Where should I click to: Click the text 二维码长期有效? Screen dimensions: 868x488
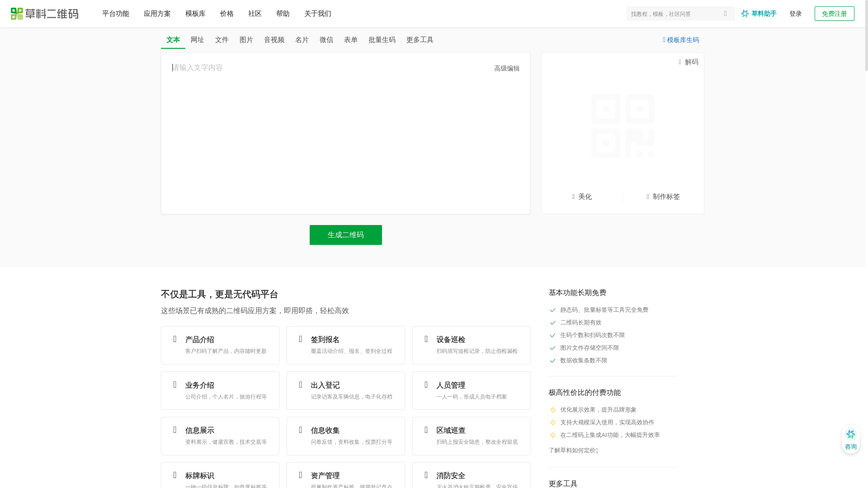[x=581, y=323]
